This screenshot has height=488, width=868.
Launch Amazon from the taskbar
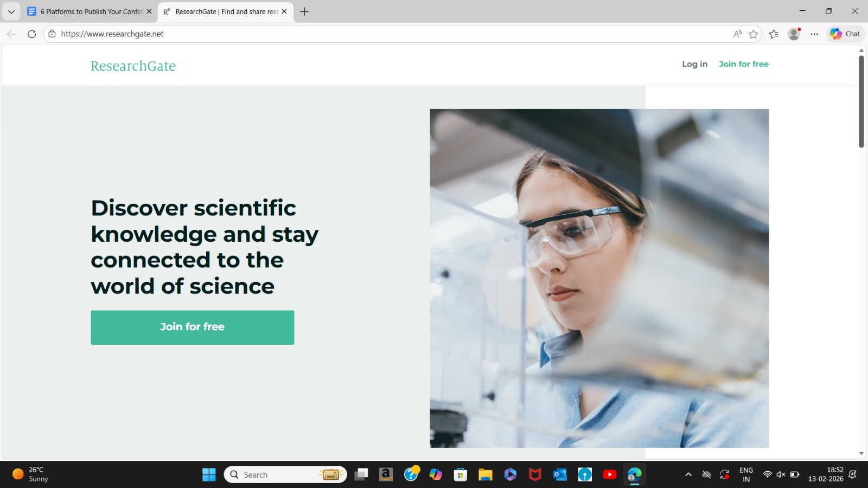pos(386,474)
